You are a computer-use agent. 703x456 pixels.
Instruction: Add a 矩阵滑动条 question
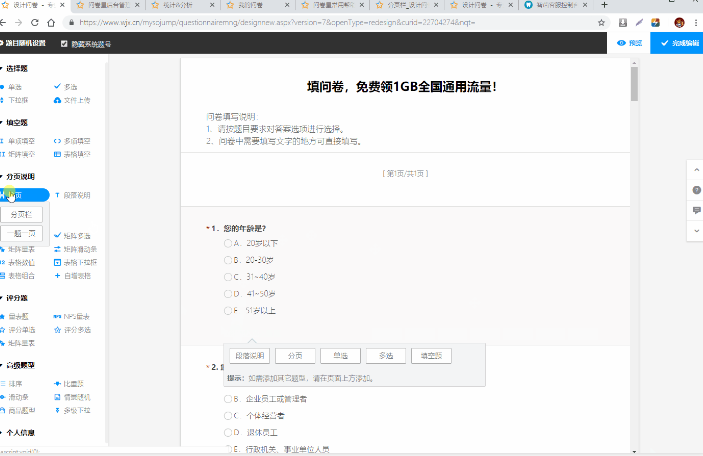tap(75, 249)
